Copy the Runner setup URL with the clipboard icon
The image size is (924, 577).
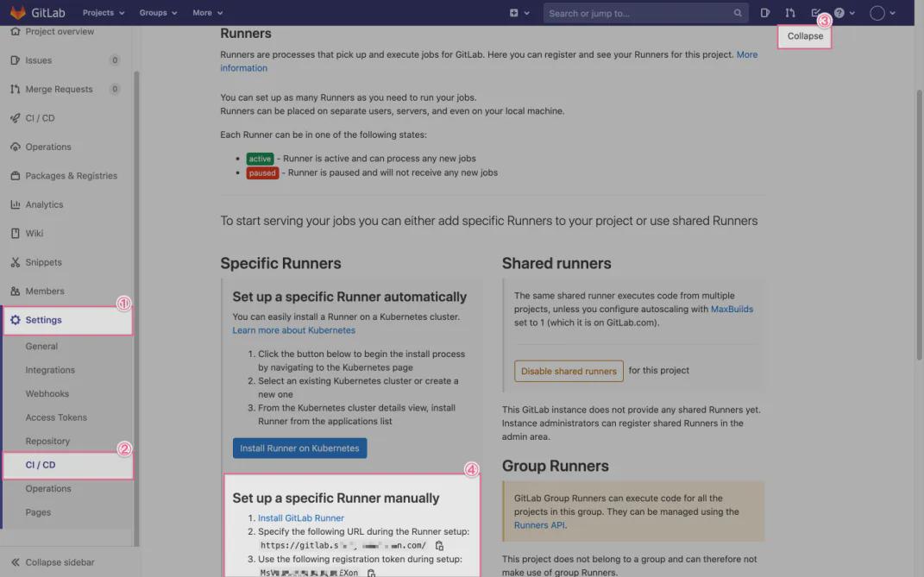click(x=440, y=546)
